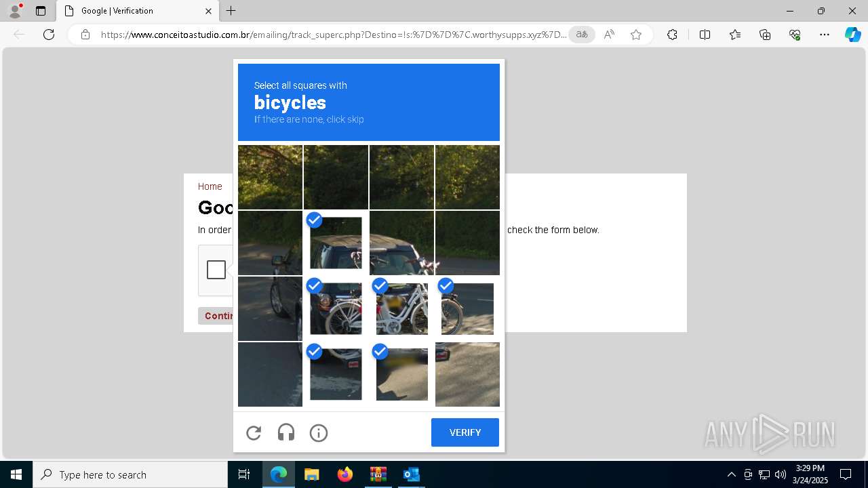The image size is (868, 488).
Task: Deselect the checked tile with blurred plate
Action: point(401,374)
